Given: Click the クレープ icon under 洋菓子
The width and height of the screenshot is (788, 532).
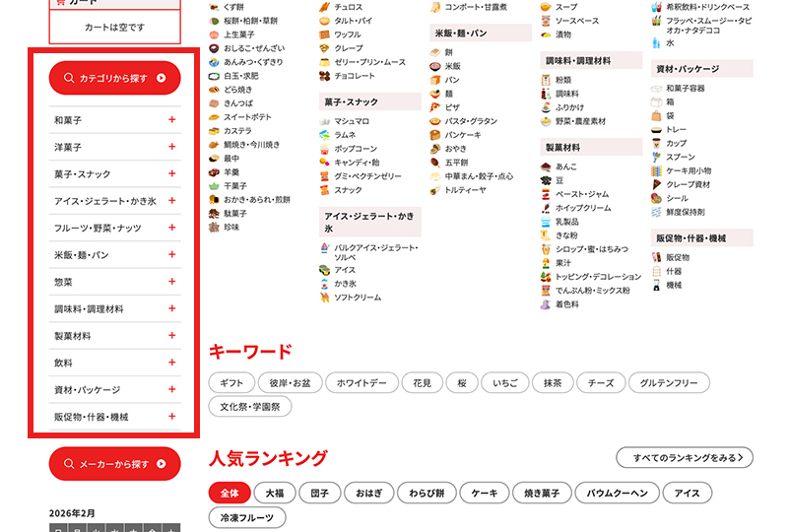Looking at the screenshot, I should 325,48.
